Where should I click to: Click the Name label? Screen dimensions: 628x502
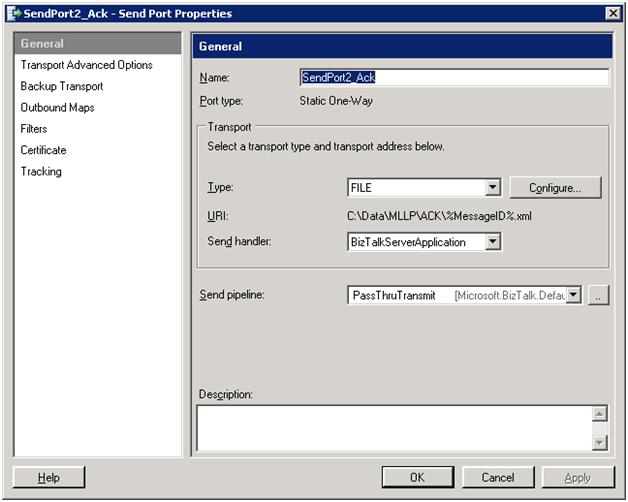[214, 77]
